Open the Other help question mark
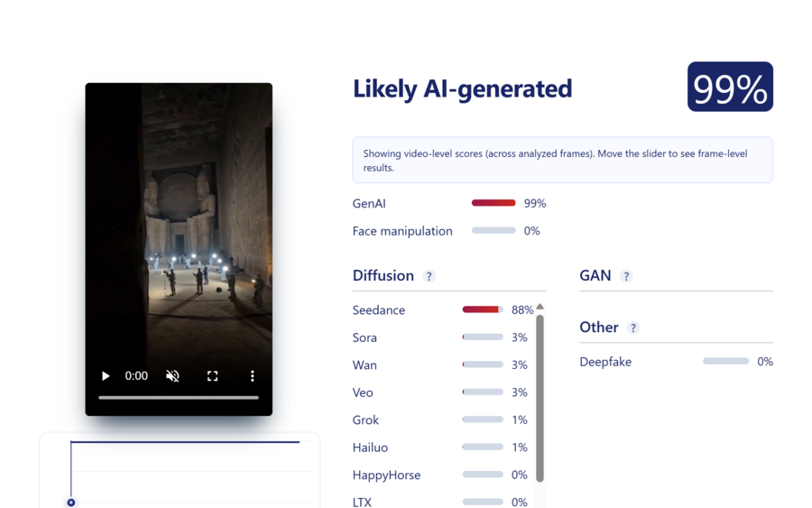Viewport: 812px width, 508px height. 632,328
